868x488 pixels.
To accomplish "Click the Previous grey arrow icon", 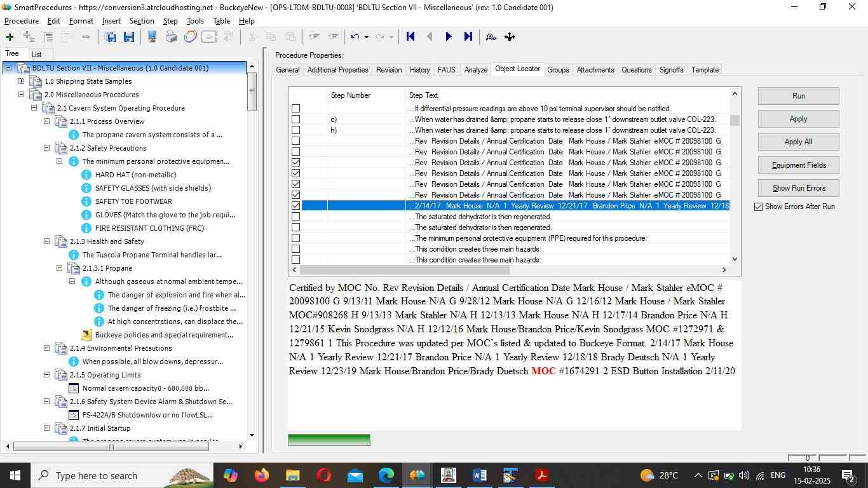I will point(430,37).
